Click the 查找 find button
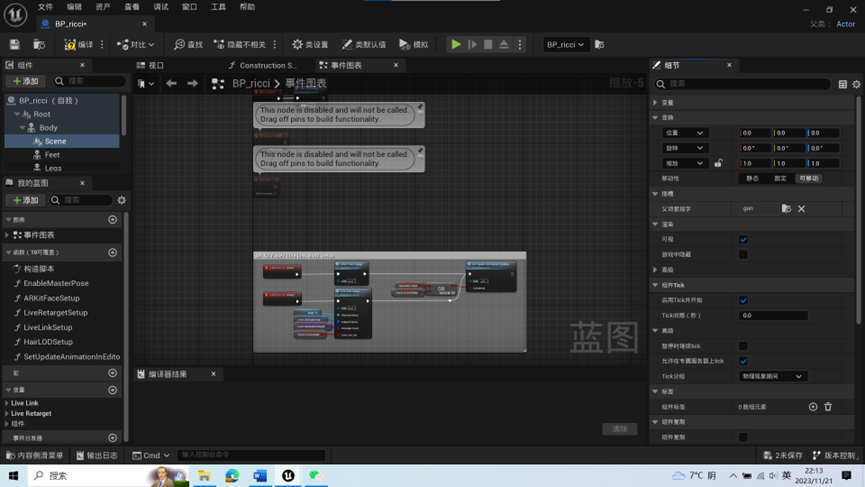 pyautogui.click(x=188, y=45)
